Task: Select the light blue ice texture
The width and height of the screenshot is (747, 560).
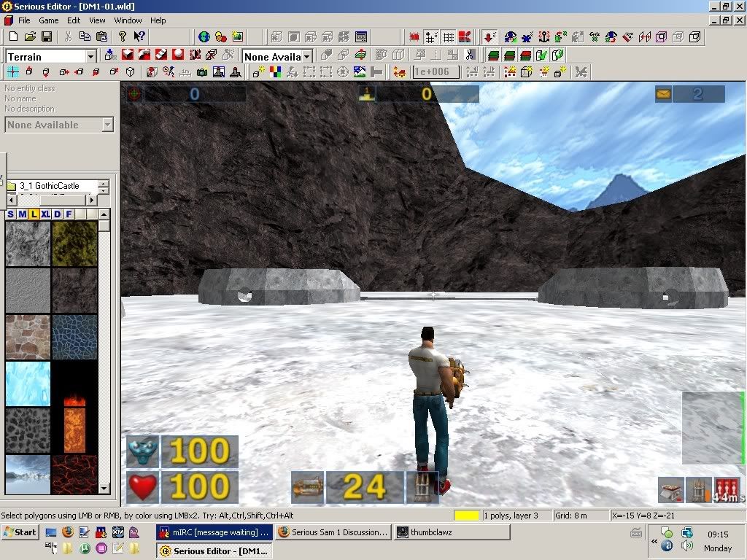Action: point(28,384)
